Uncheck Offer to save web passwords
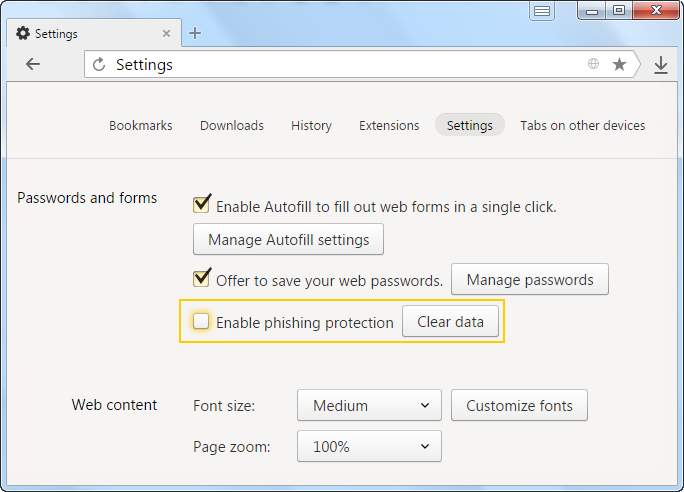Image resolution: width=684 pixels, height=492 pixels. point(201,278)
